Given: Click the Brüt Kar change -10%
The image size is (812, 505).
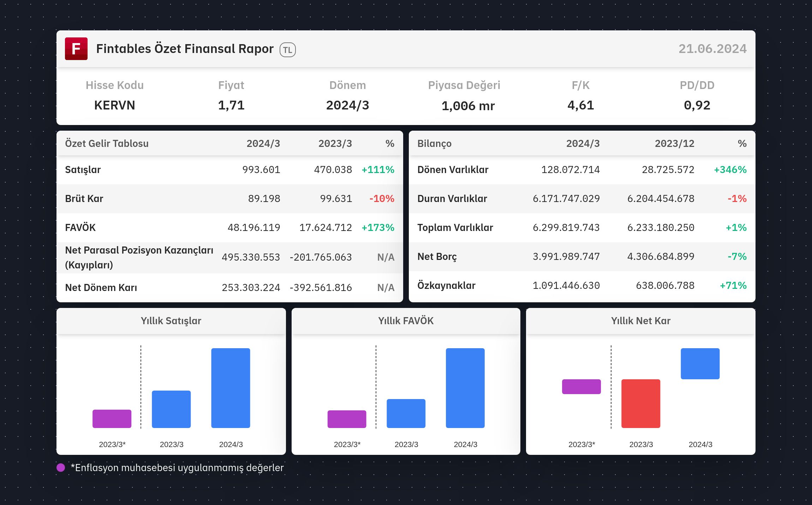Looking at the screenshot, I should click(x=382, y=199).
